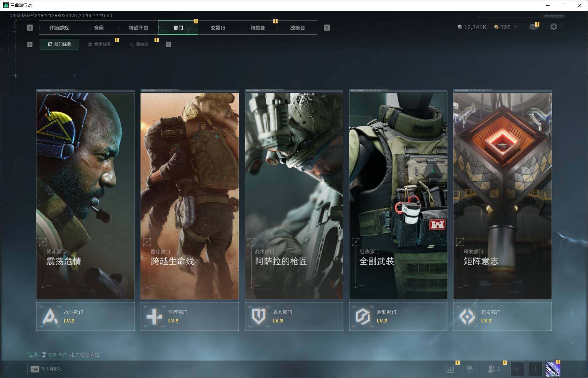Open the 阿萨拉的枪匠 tactical department card

click(x=294, y=194)
